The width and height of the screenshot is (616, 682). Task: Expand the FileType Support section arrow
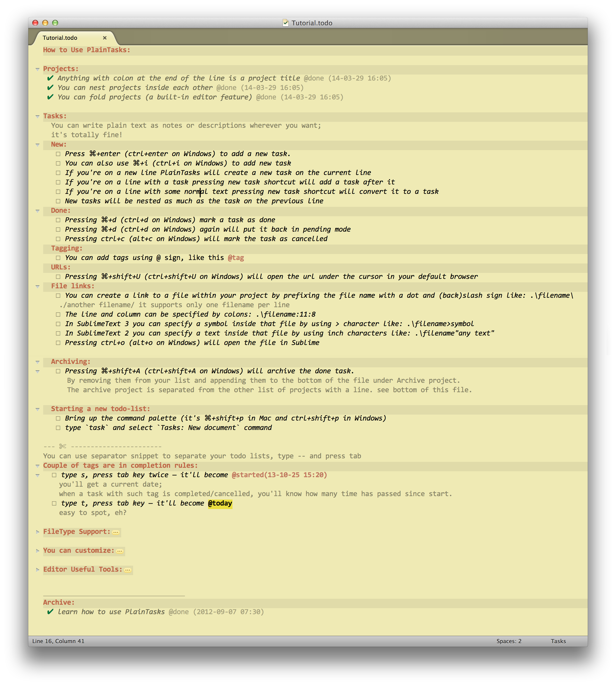(x=38, y=532)
